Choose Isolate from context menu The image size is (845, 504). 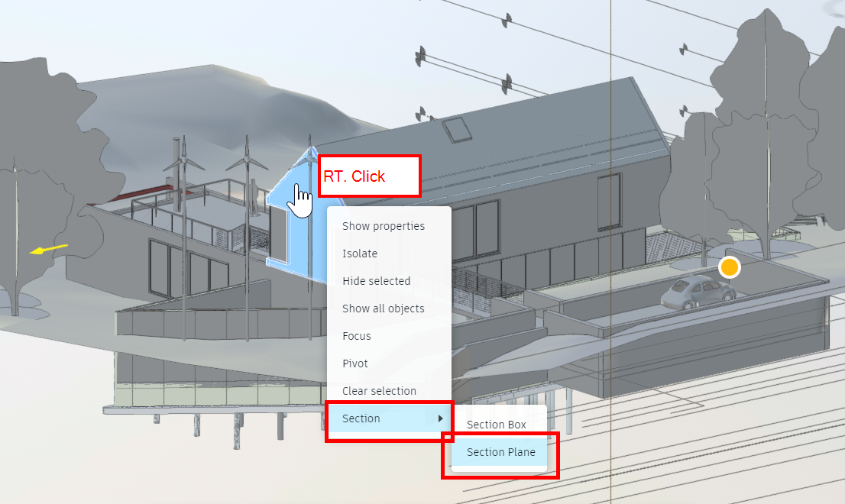pyautogui.click(x=389, y=254)
